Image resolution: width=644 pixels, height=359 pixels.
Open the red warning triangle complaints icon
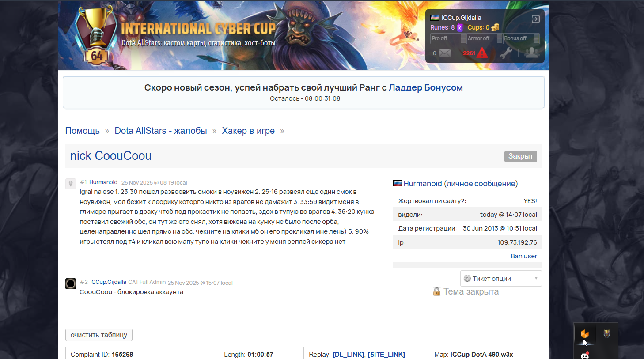(482, 53)
